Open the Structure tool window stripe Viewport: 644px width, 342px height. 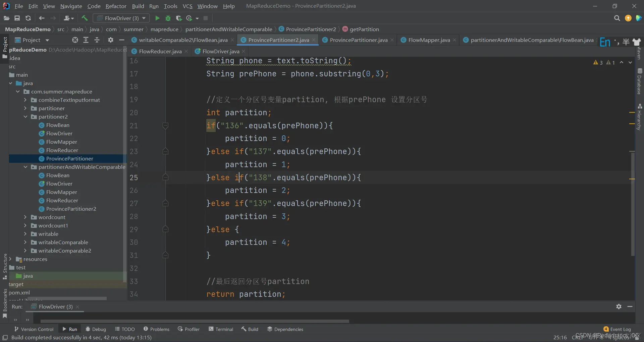5,266
